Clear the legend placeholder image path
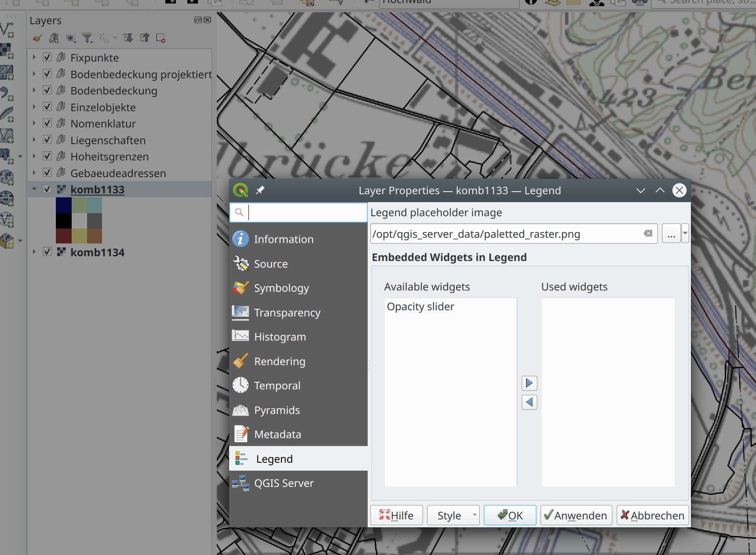The image size is (756, 555). pos(648,234)
